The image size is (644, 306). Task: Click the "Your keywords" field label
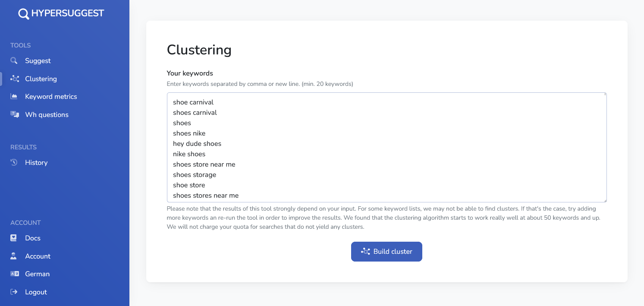pyautogui.click(x=190, y=73)
